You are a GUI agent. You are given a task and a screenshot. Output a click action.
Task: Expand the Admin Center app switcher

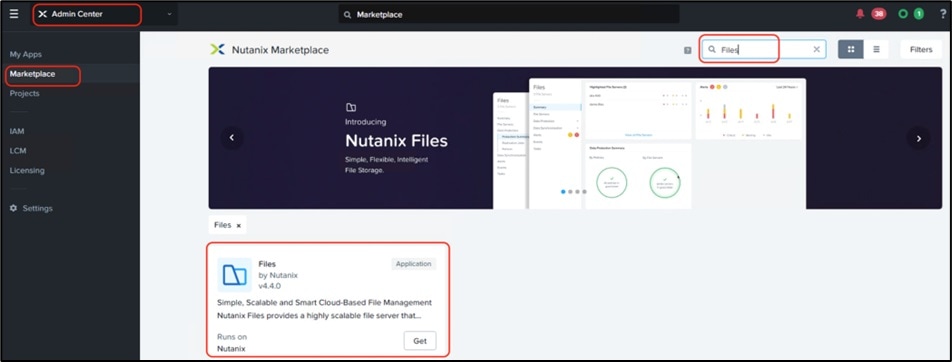(x=169, y=14)
